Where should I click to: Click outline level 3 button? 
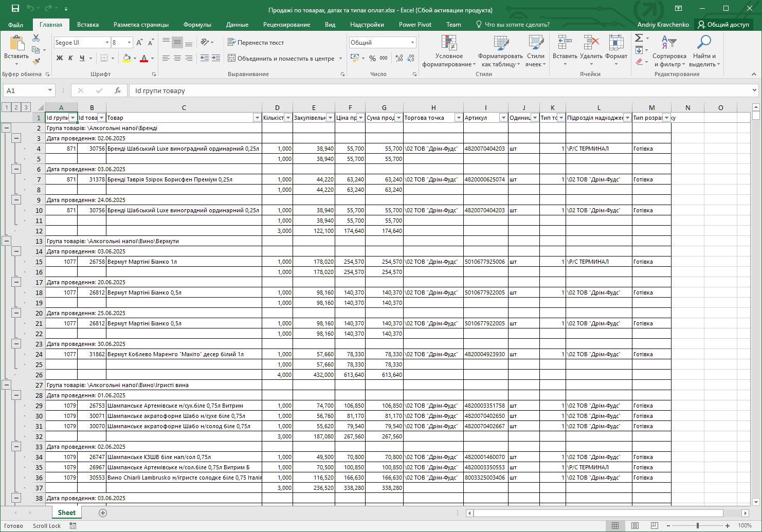coord(26,107)
